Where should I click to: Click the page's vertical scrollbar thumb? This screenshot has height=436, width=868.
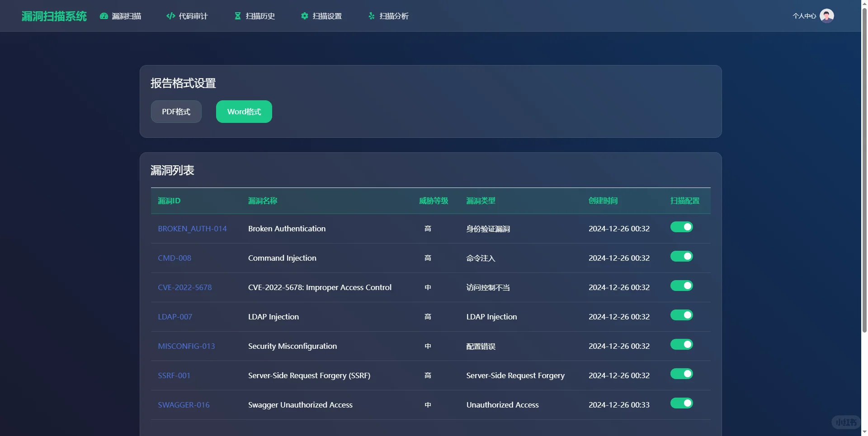click(864, 169)
